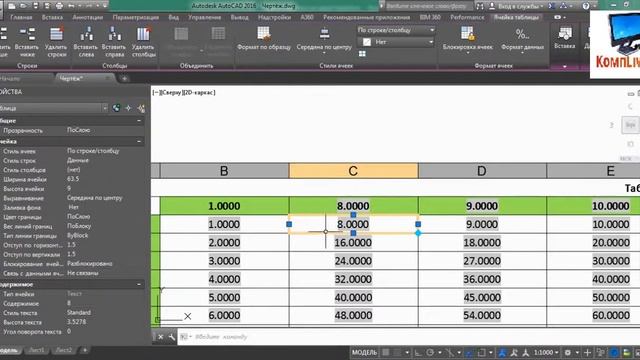Viewport: 640px width, 360px height.
Task: Open the background fill dropdown 'Нет'
Action: coord(396,42)
